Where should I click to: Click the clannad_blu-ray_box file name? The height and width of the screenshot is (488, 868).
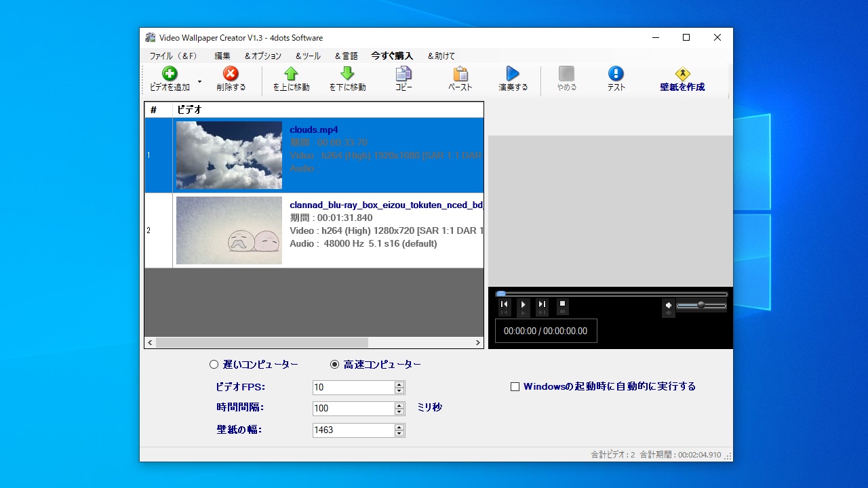(387, 205)
